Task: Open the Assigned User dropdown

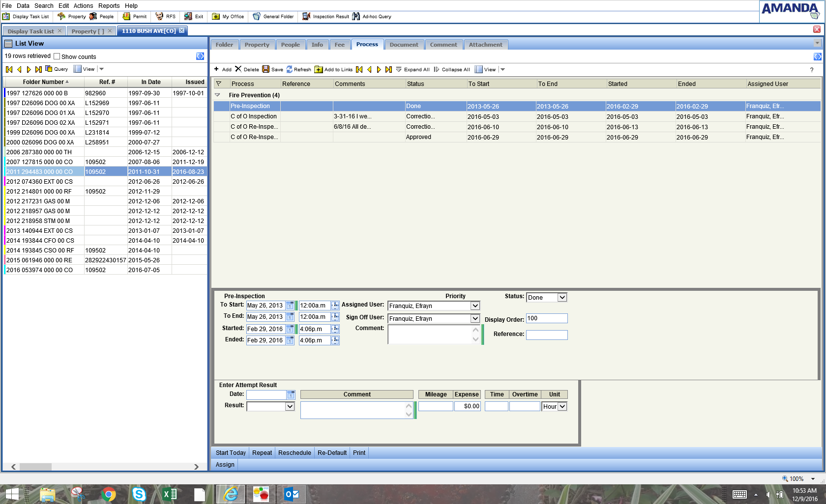Action: coord(475,306)
